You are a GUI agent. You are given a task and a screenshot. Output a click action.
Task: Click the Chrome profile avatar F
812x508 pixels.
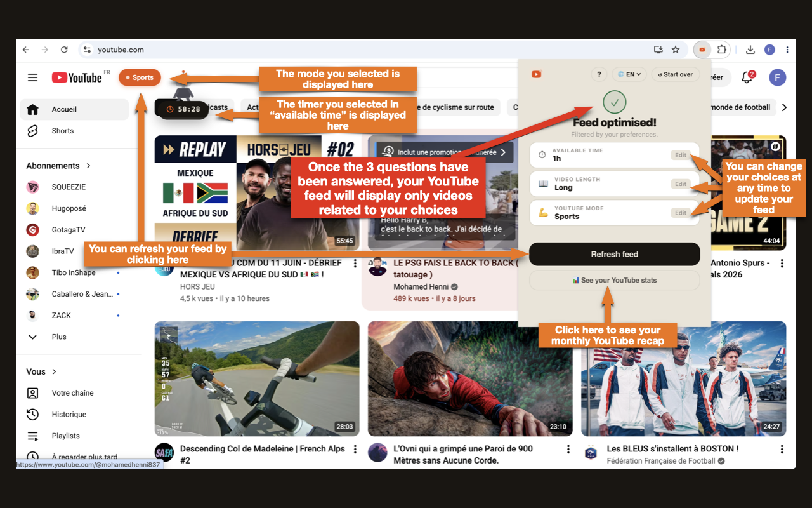769,50
